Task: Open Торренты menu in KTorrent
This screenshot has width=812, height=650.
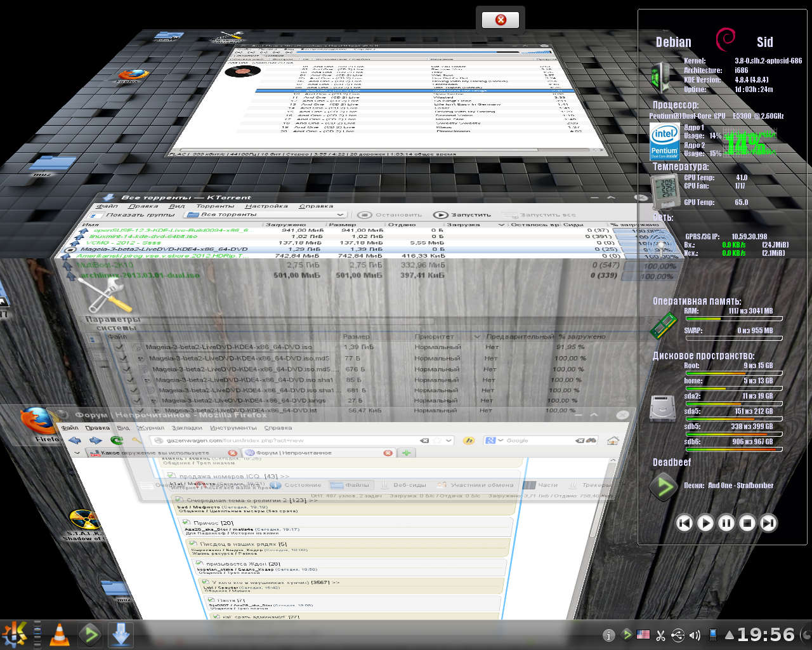Action: point(215,206)
